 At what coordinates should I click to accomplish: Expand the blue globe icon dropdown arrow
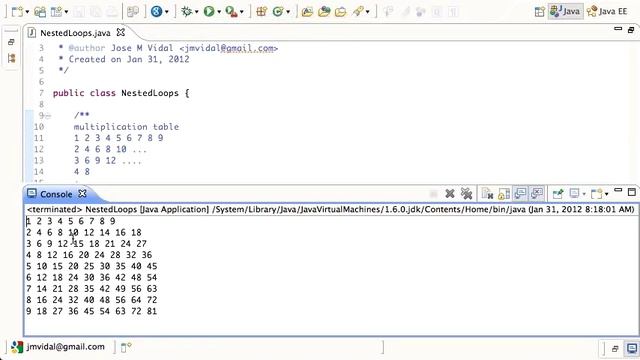pos(167,12)
